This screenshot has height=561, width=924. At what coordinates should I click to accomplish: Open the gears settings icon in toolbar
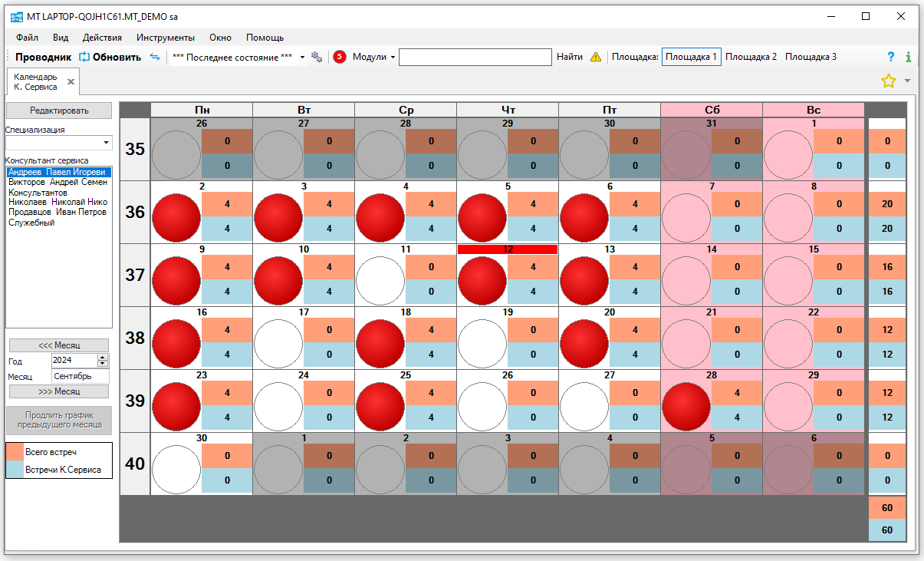coord(317,57)
